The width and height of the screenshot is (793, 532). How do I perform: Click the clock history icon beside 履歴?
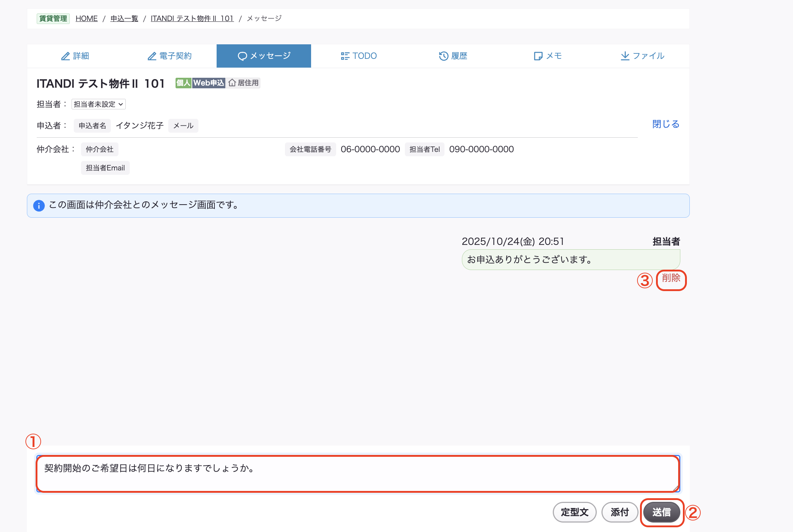pos(443,56)
